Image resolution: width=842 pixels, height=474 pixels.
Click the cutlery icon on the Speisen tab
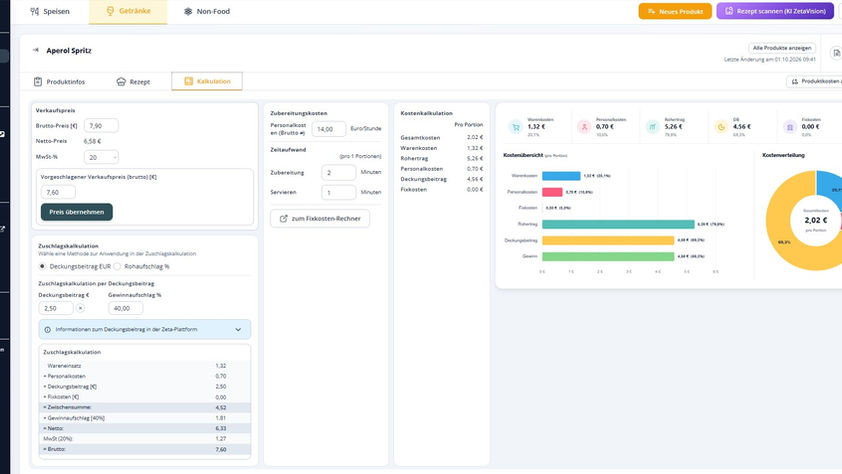pos(34,11)
